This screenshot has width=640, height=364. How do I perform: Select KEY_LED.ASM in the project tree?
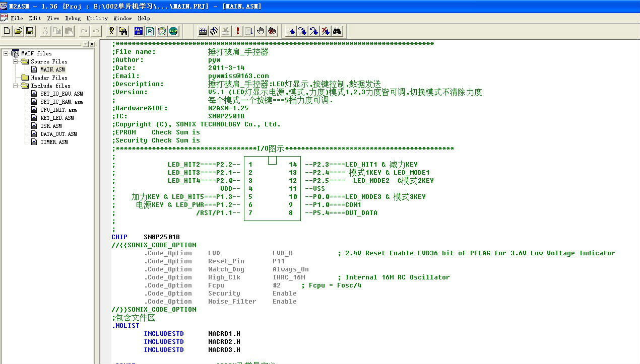point(57,118)
